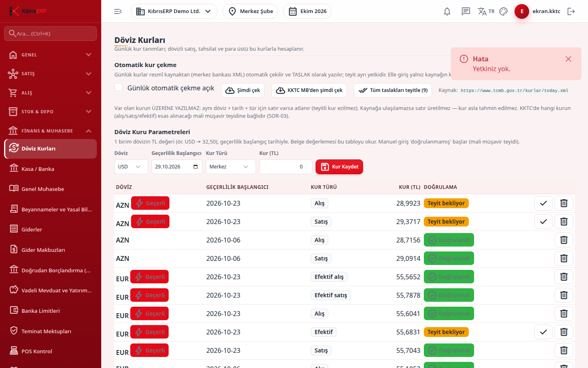Open the theme palette icon

click(503, 11)
